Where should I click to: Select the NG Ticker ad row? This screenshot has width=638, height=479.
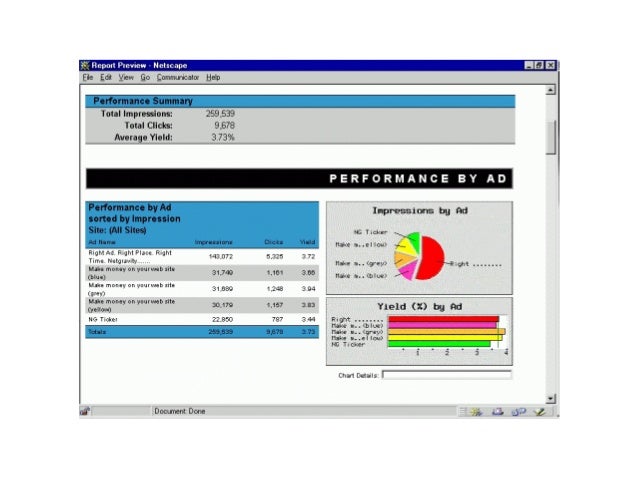coord(202,319)
